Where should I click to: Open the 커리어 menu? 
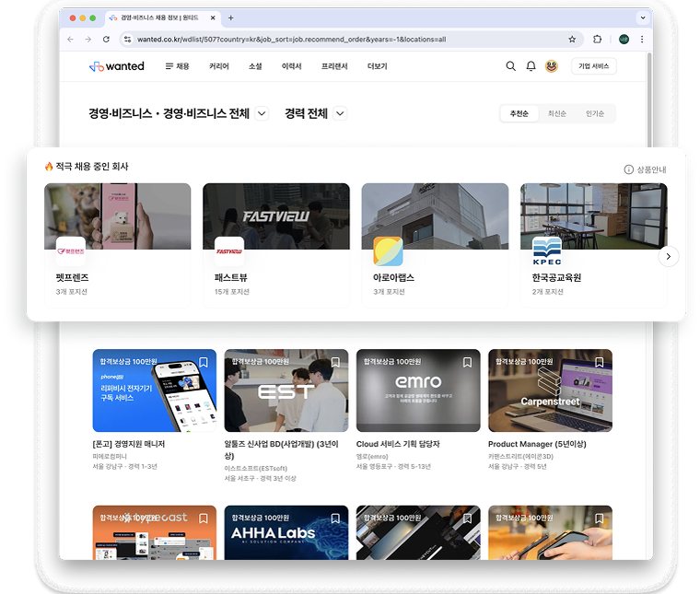[x=219, y=66]
